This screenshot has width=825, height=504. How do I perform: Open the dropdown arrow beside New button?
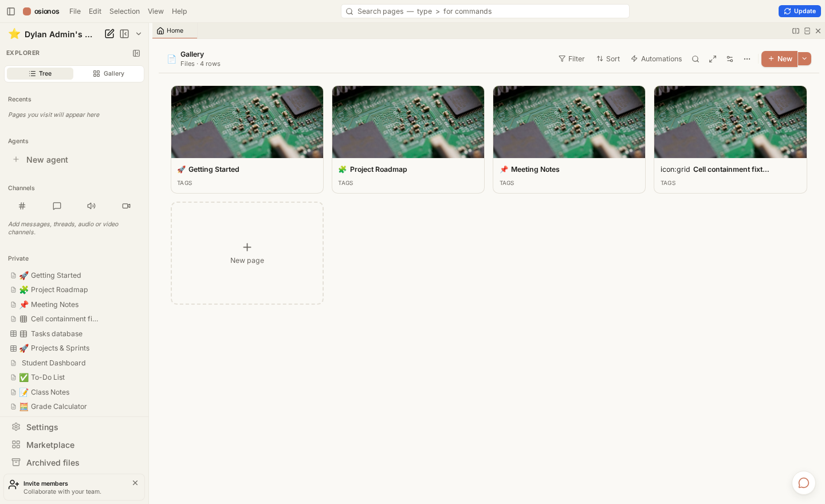804,59
